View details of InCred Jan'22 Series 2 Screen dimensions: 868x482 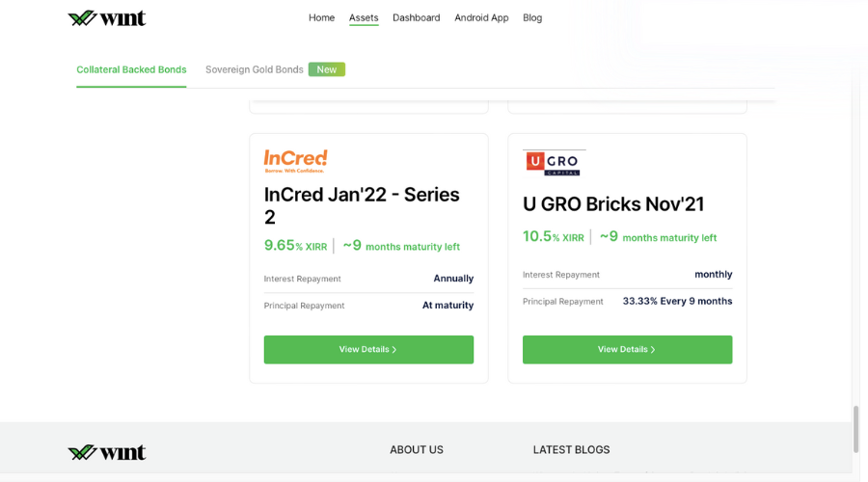pyautogui.click(x=368, y=350)
